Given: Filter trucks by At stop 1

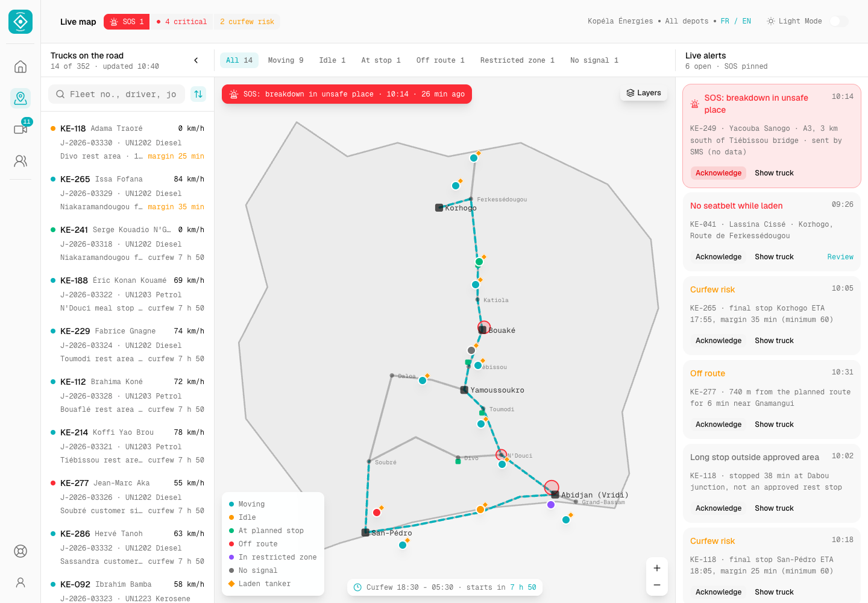Looking at the screenshot, I should click(x=381, y=60).
